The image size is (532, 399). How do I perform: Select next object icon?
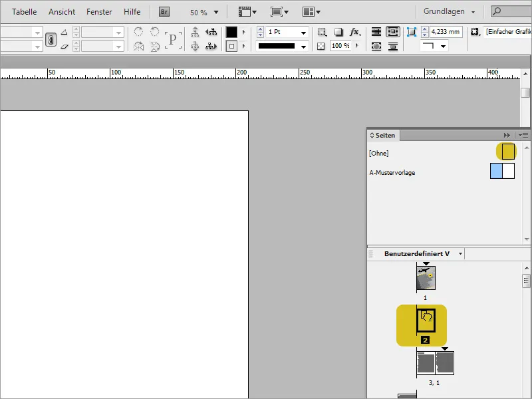pos(211,46)
